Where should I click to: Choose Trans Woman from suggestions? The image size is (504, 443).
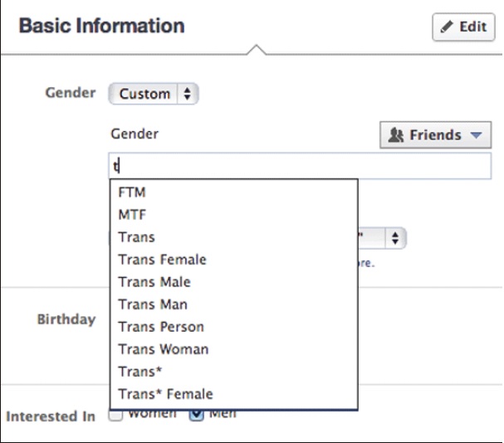click(x=164, y=349)
